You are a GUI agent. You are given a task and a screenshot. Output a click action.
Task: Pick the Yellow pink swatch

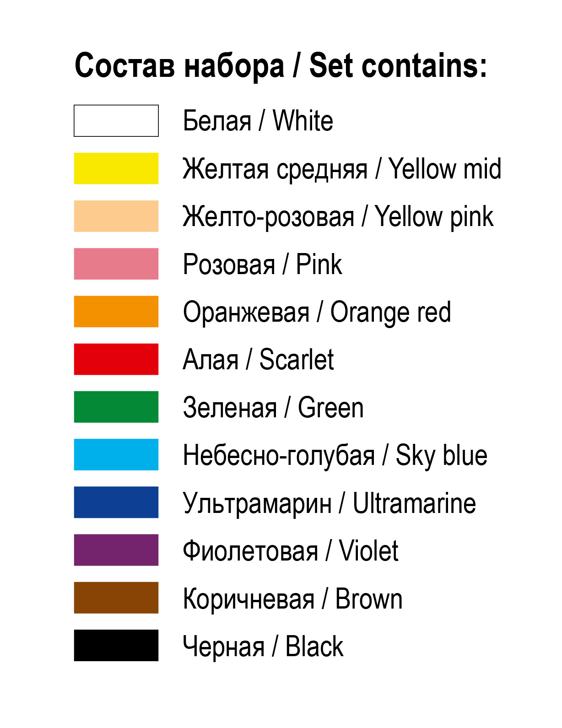click(x=116, y=216)
